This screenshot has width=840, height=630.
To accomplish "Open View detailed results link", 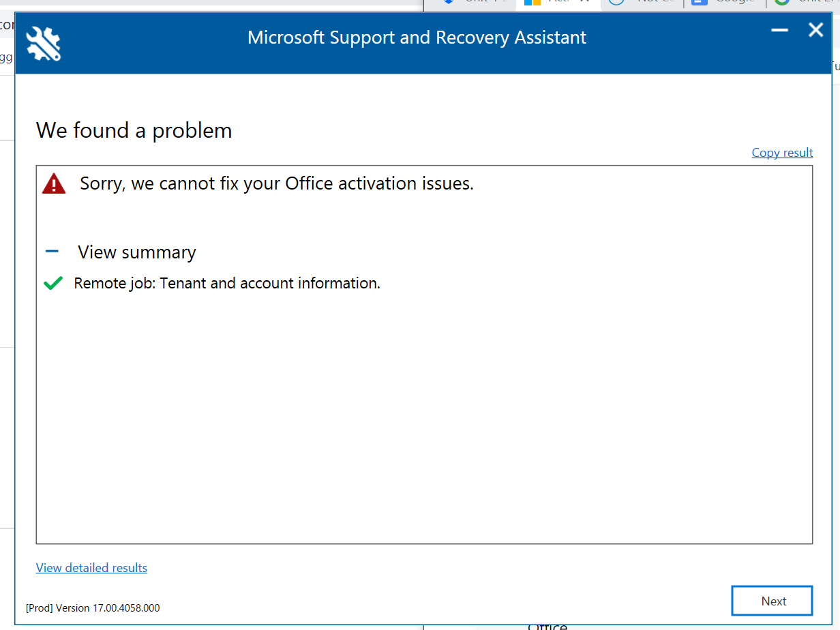I will (91, 568).
